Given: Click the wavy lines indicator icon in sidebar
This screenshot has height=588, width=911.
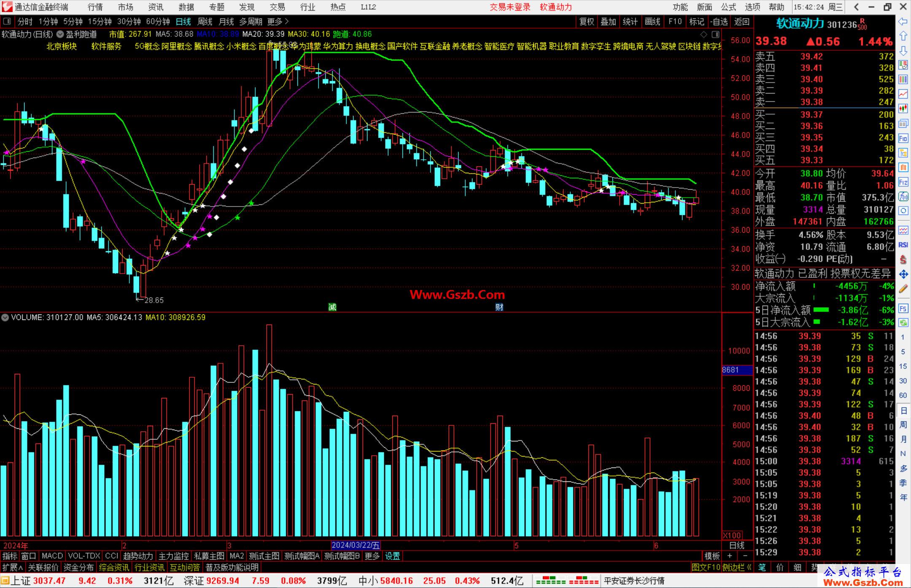Looking at the screenshot, I should [903, 230].
